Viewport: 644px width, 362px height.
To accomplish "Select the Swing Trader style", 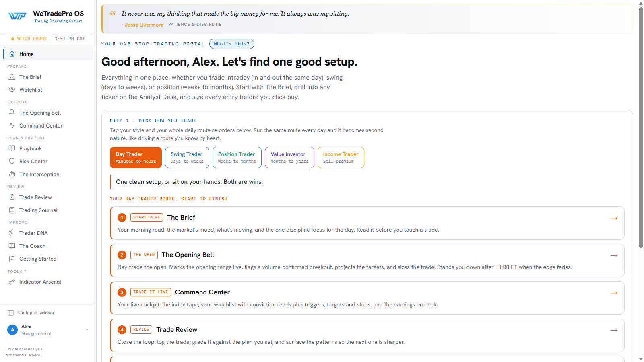I will (187, 157).
